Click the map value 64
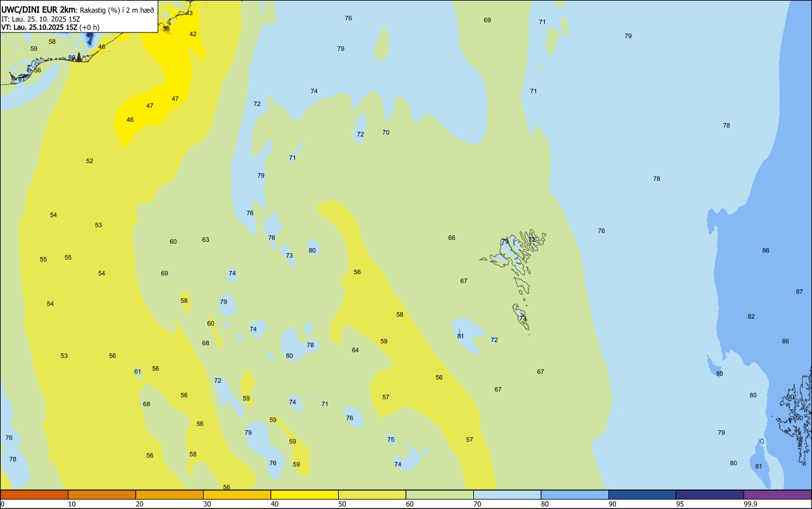Screen dimensions: 812x509 pyautogui.click(x=355, y=350)
